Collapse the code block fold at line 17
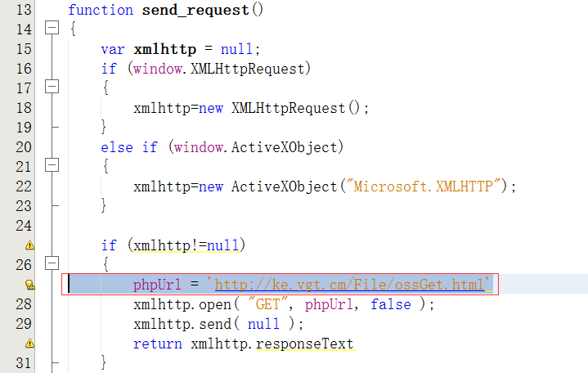Image resolution: width=588 pixels, height=373 pixels. coord(52,87)
